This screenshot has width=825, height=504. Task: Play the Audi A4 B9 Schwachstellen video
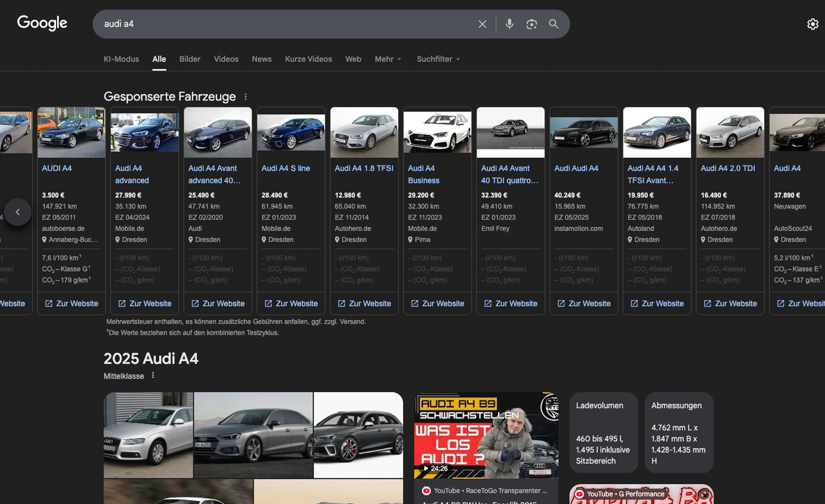(486, 435)
